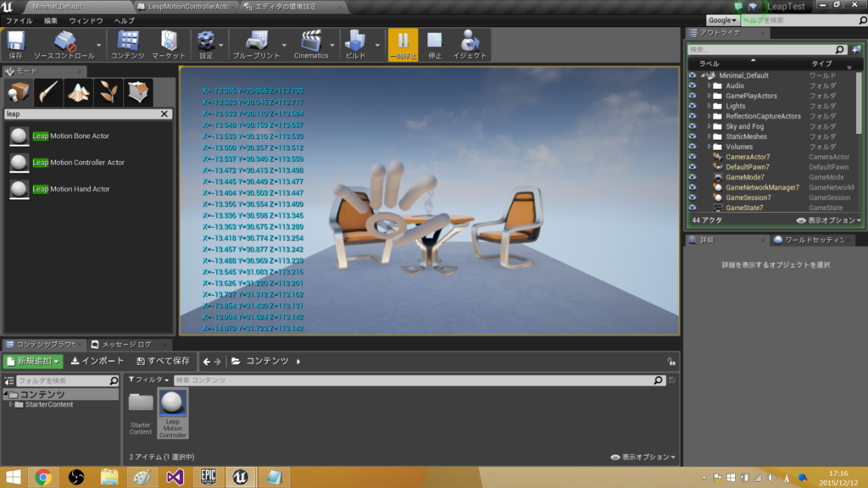This screenshot has width=868, height=488.
Task: Toggle visibility of ReflectionCaptureActors folder
Action: [693, 116]
